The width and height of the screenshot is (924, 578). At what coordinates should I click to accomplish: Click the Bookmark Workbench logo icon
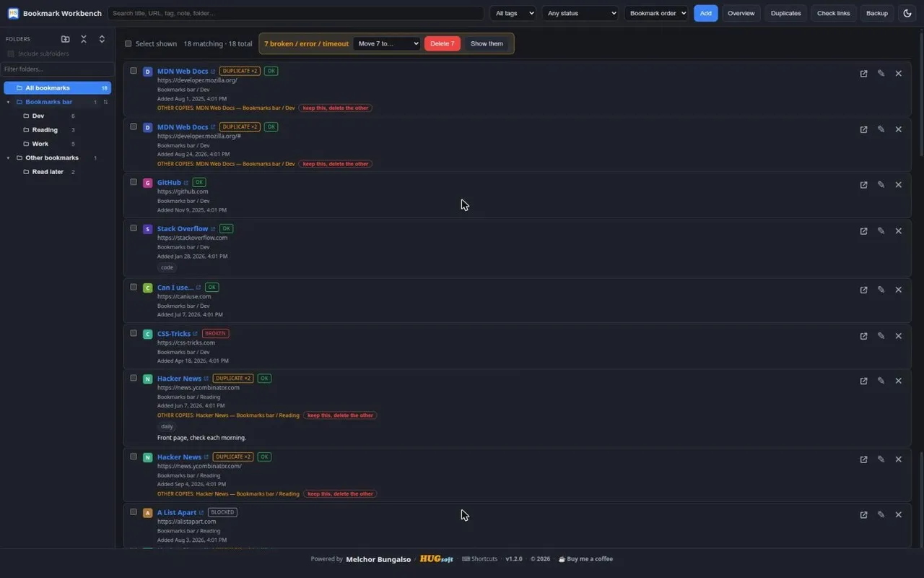tap(13, 13)
